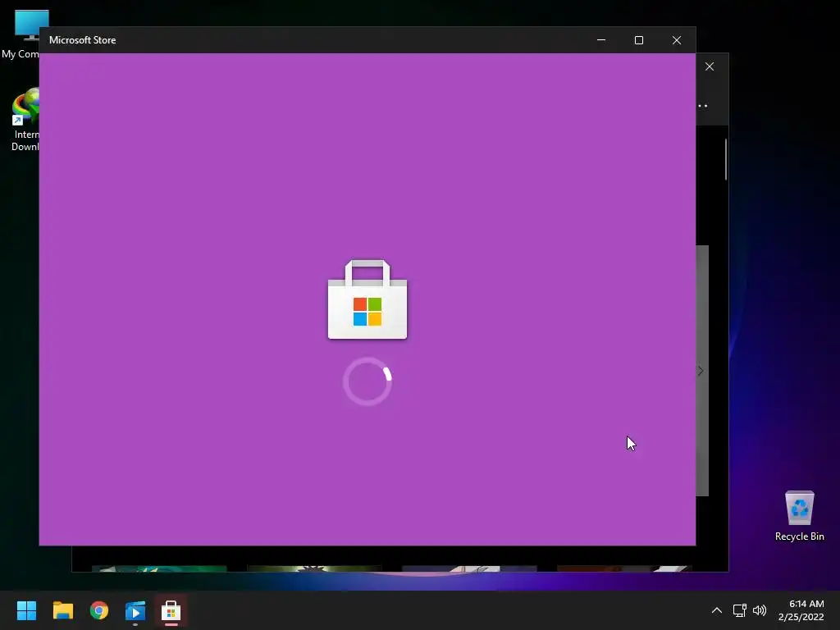Image resolution: width=840 pixels, height=630 pixels.
Task: Click the volume speaker icon
Action: (x=760, y=610)
